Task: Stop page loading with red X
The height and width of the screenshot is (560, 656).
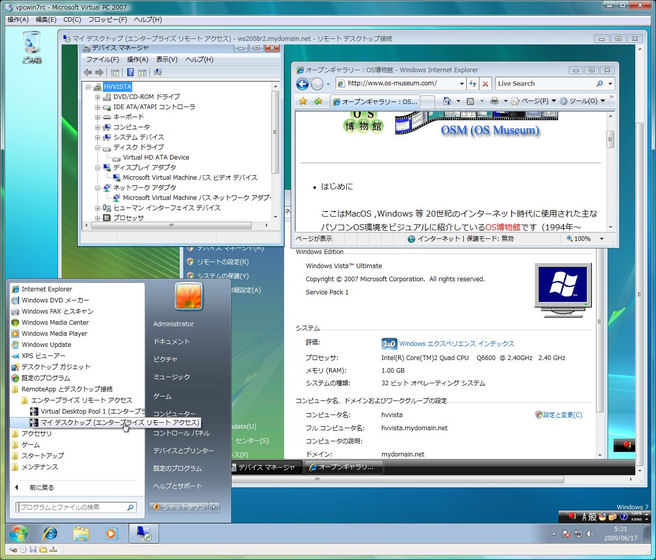Action: click(485, 84)
